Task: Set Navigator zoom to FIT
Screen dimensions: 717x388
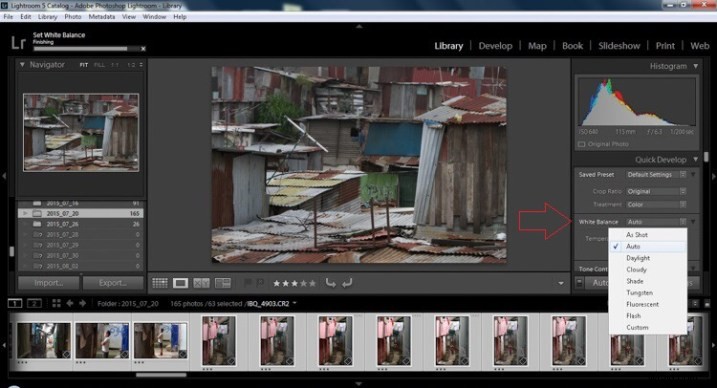Action: pos(84,65)
